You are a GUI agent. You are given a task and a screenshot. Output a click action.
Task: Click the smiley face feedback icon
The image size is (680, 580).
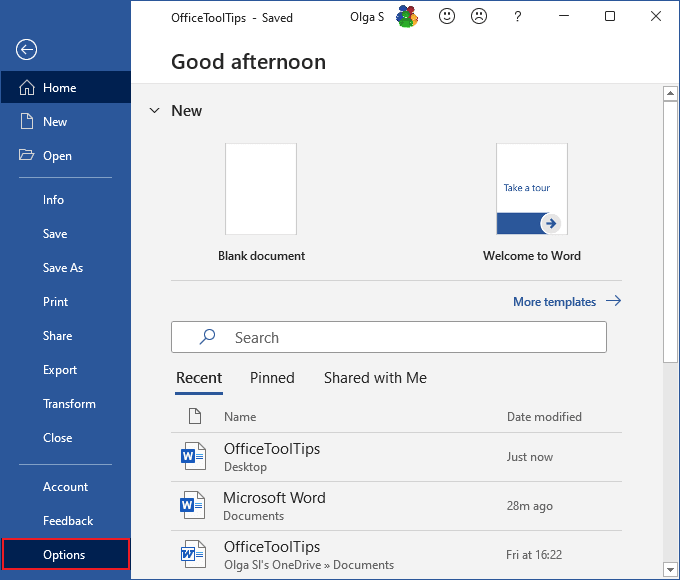[x=447, y=17]
